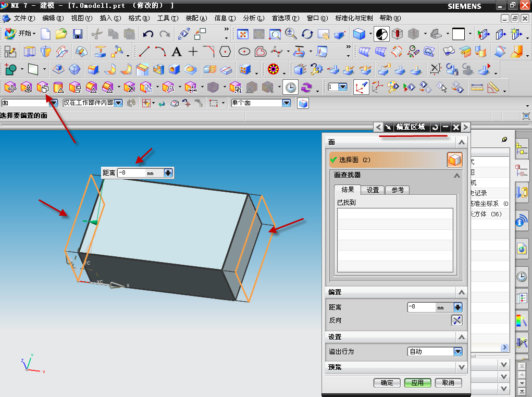Reset the Offset Region dialog

click(x=435, y=127)
